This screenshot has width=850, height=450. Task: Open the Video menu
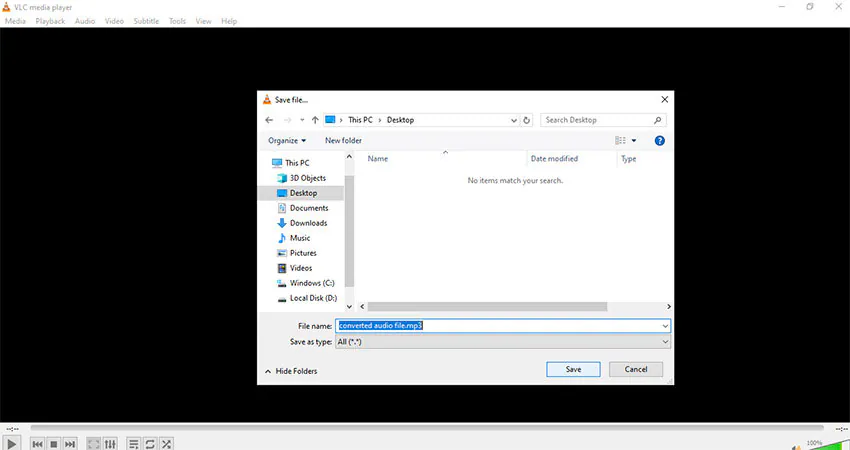[114, 21]
